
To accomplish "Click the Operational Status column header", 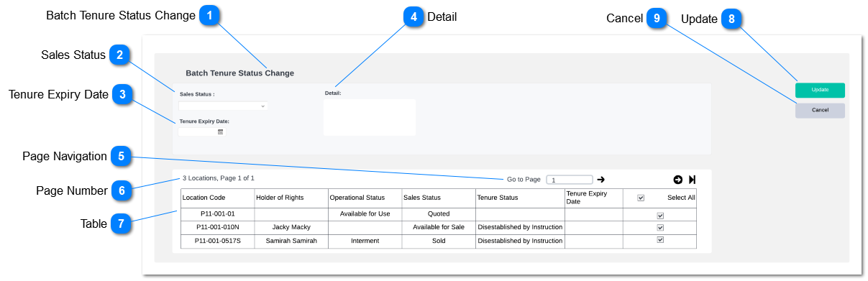I will click(x=365, y=198).
